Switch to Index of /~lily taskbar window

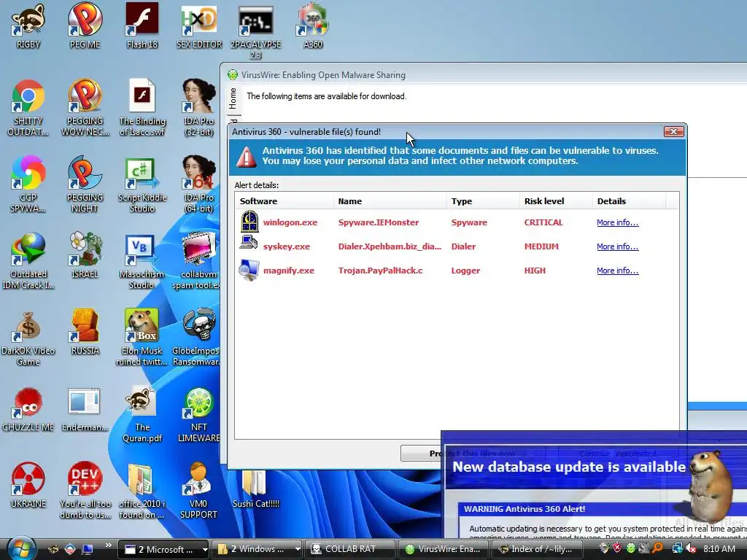click(x=536, y=549)
